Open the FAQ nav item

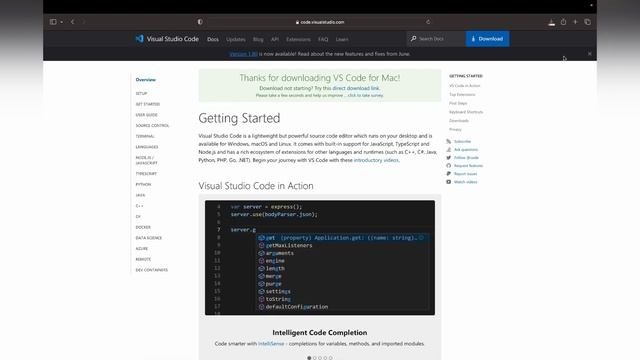point(323,39)
